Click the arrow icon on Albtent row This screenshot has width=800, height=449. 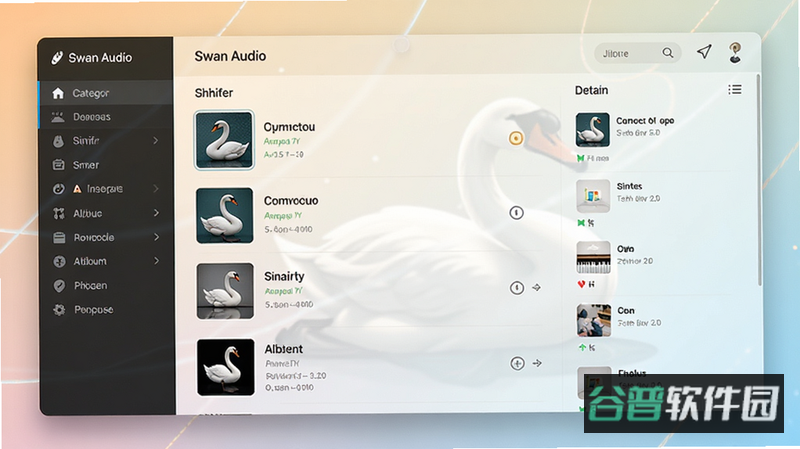coord(537,363)
